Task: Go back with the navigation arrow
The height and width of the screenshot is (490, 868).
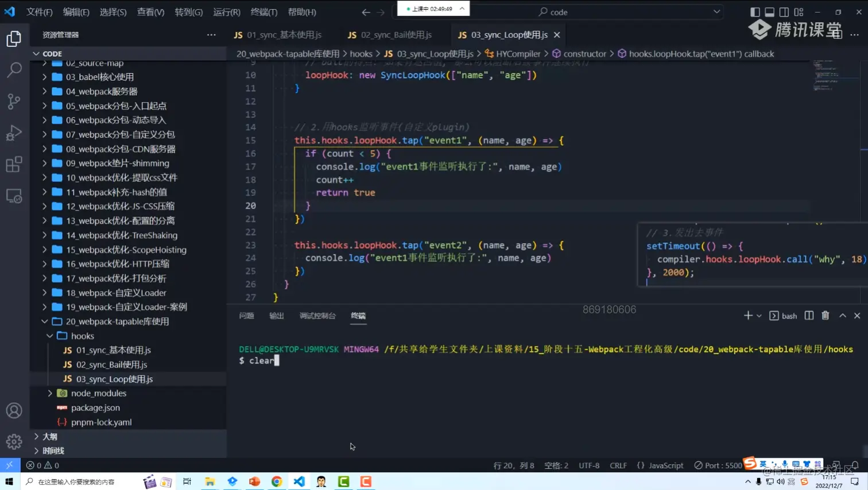Action: 366,12
